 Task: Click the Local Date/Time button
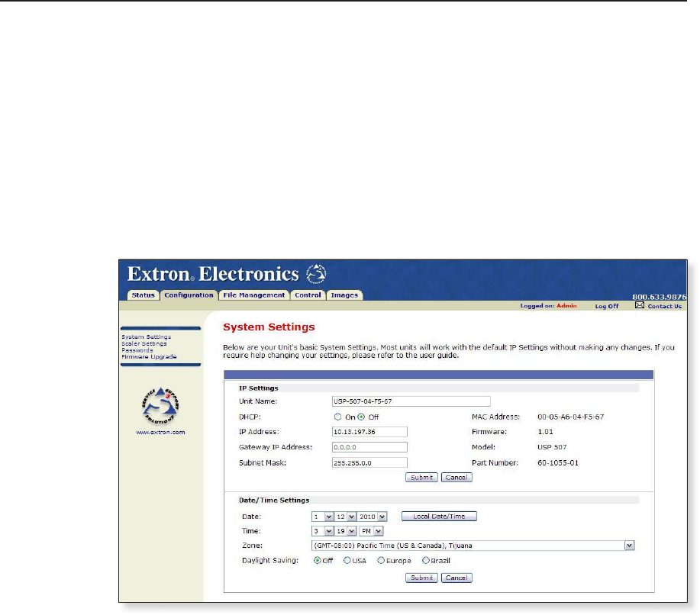click(439, 517)
